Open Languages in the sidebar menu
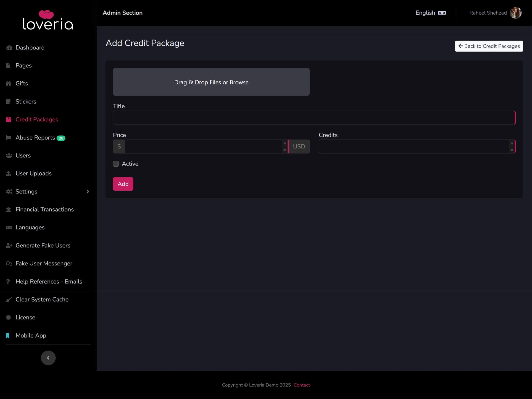 [30, 228]
